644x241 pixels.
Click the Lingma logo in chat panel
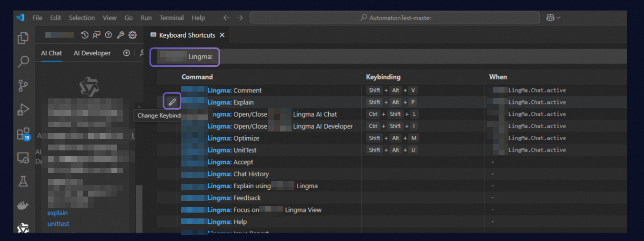[x=89, y=87]
